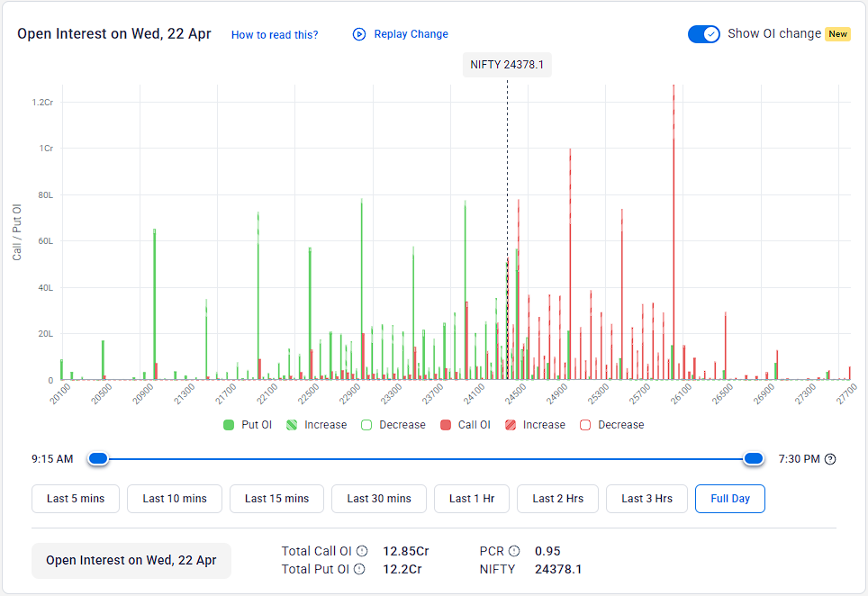
Task: Open the How to read this? link
Action: (x=275, y=34)
